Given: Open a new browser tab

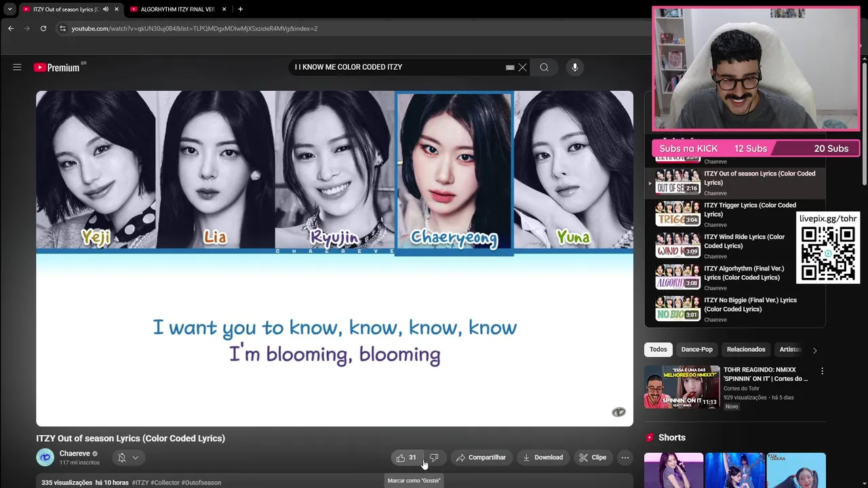Looking at the screenshot, I should (240, 9).
